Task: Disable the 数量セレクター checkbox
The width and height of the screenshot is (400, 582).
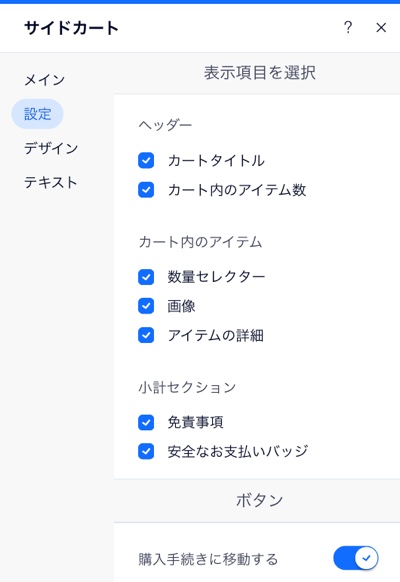Action: pos(146,277)
